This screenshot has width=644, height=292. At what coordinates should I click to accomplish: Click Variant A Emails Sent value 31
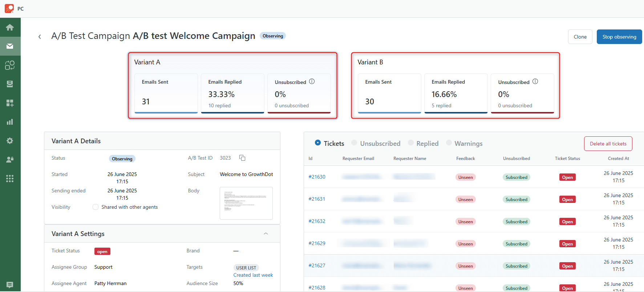tap(146, 101)
